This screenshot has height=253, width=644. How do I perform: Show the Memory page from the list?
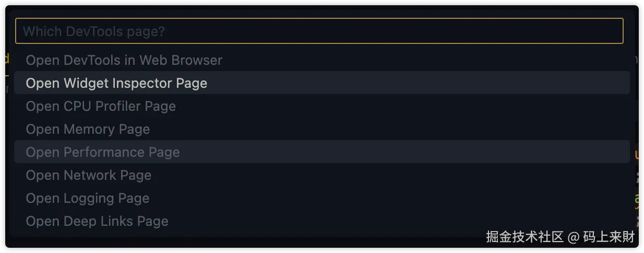[88, 129]
